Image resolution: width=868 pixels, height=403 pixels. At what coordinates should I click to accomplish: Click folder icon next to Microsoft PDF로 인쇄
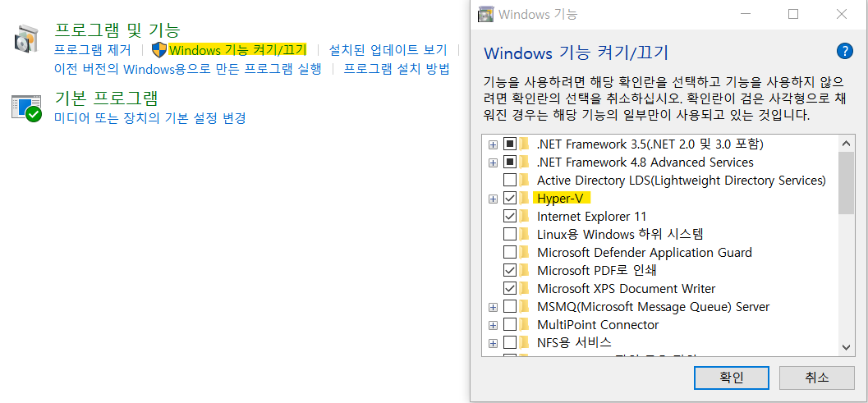(x=524, y=270)
